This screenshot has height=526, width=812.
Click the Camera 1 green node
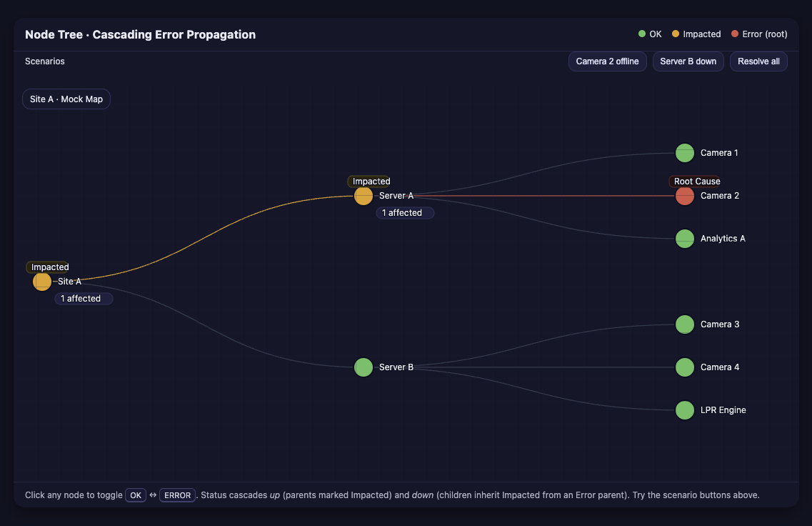pyautogui.click(x=684, y=152)
